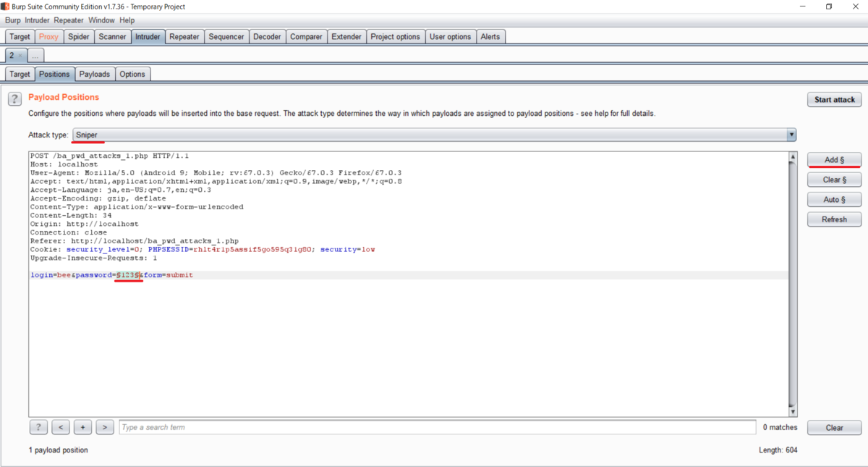Switch to the Proxy tab
This screenshot has height=467, width=868.
click(49, 36)
